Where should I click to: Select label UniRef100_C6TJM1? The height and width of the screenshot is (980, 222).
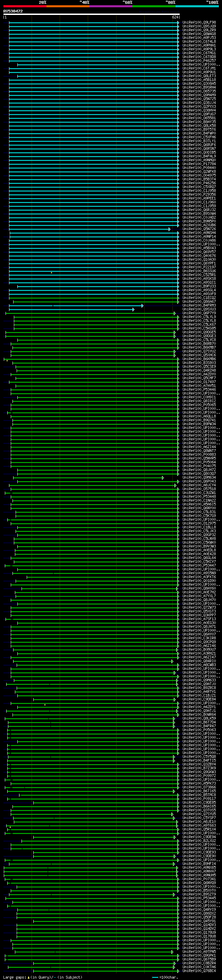199,68
